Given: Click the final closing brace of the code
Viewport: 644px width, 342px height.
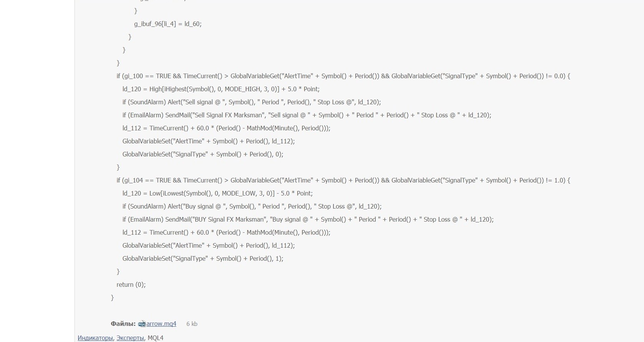Looking at the screenshot, I should point(112,298).
